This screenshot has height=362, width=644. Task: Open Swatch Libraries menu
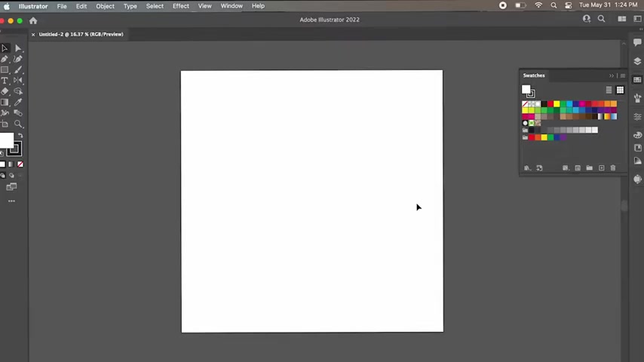[x=527, y=168]
